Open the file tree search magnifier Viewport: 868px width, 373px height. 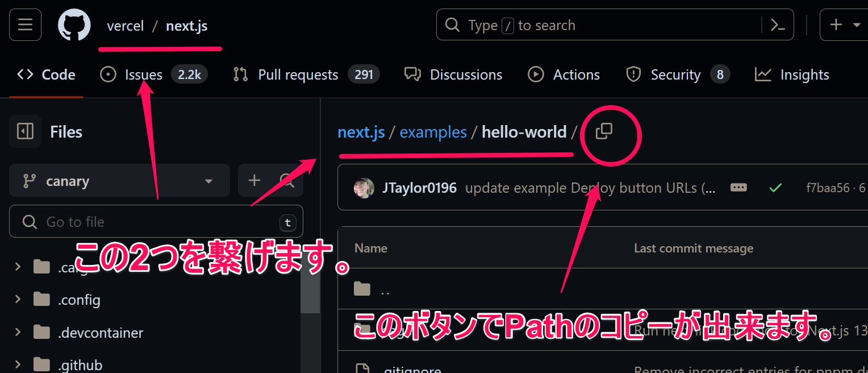pyautogui.click(x=287, y=180)
